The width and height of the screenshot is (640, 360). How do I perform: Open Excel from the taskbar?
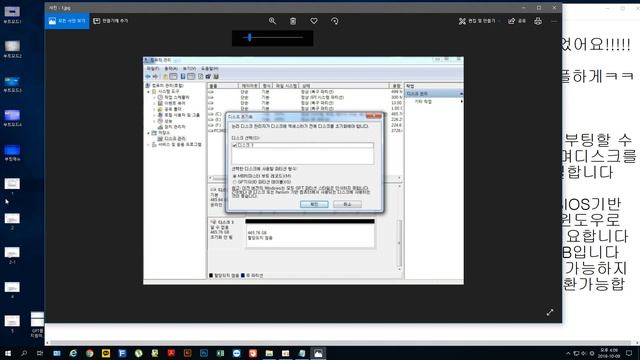pyautogui.click(x=220, y=353)
